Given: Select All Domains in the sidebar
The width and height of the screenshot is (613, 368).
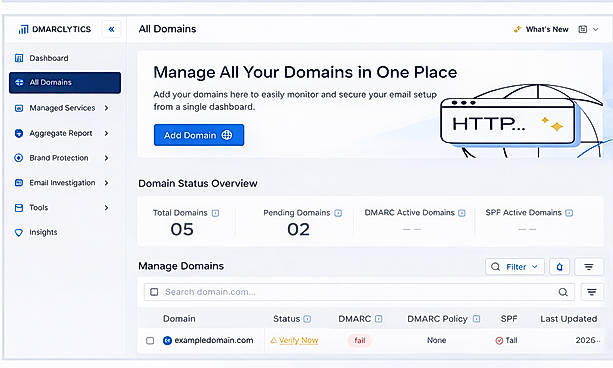Looking at the screenshot, I should [65, 83].
